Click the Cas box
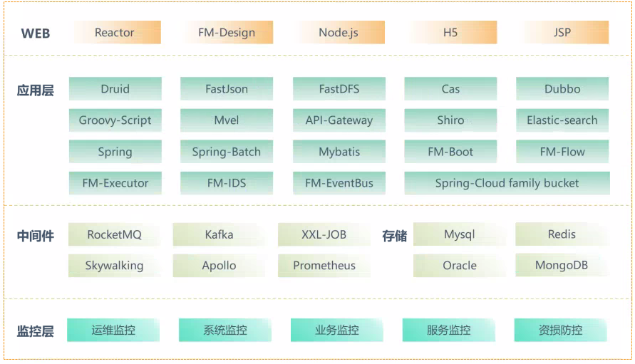This screenshot has width=635, height=364. pos(450,88)
